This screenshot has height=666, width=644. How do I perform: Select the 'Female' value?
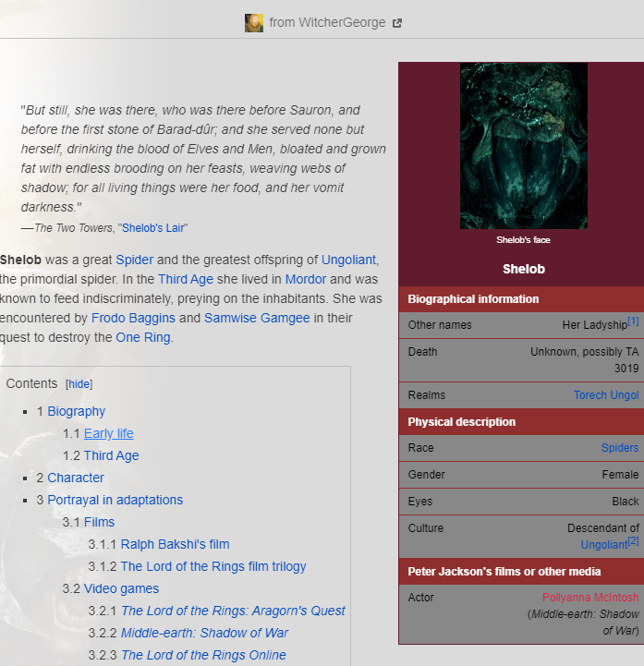[x=620, y=475]
